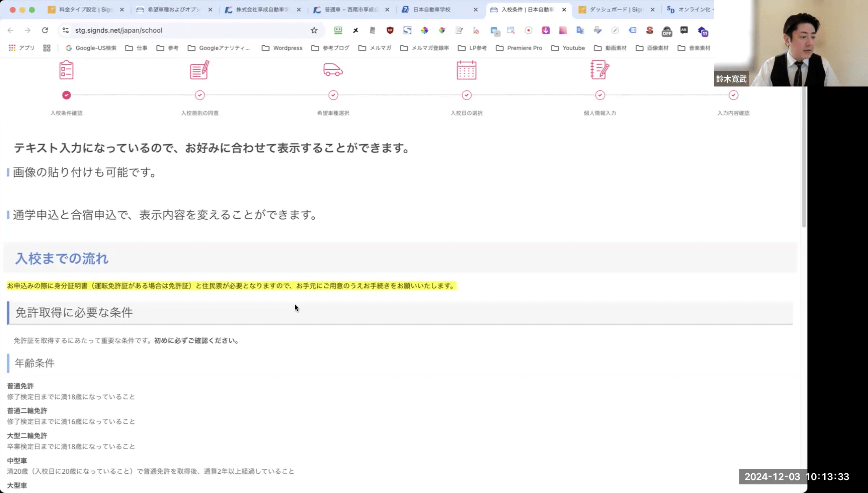
Task: Click the browser forward arrow
Action: click(27, 30)
